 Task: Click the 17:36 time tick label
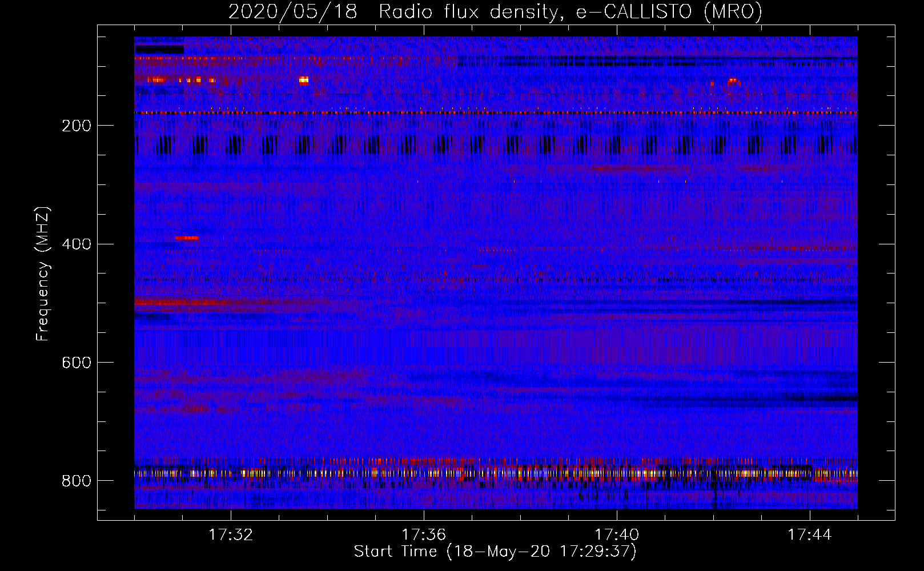click(424, 535)
